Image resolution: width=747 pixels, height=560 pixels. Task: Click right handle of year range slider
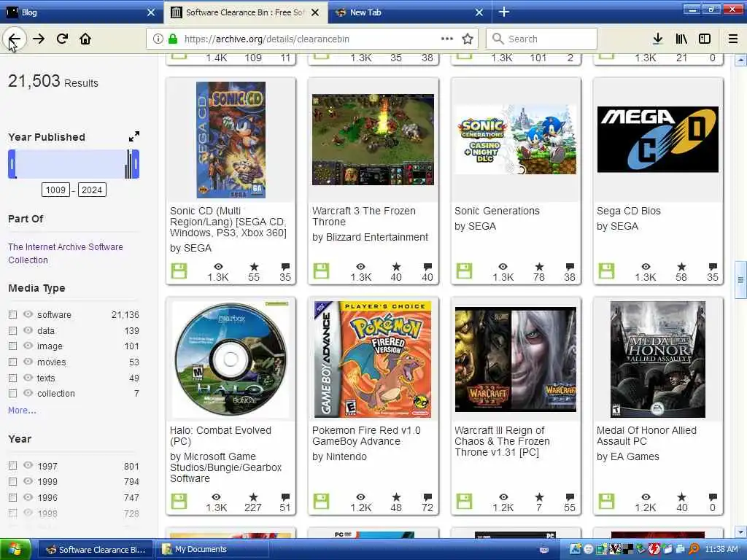click(136, 164)
